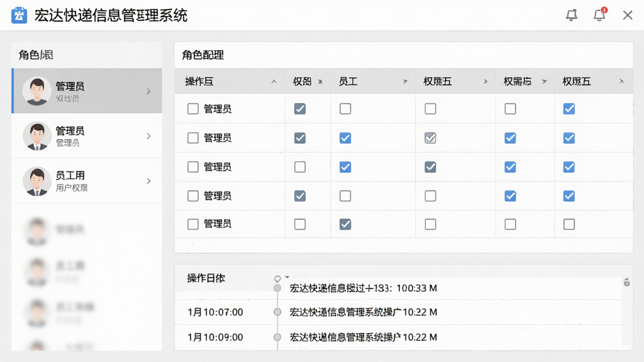Click the avatar of the selected 管理员 role
644x362 pixels.
(36, 91)
